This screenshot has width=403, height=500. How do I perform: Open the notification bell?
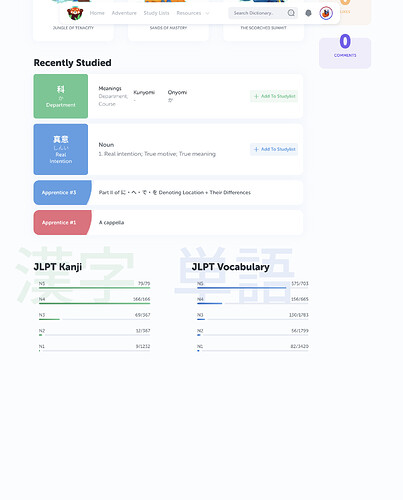click(308, 13)
